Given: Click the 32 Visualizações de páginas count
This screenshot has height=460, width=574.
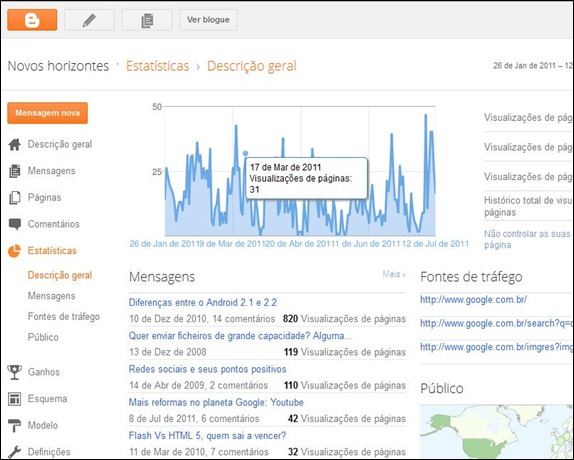Looking at the screenshot, I should [x=347, y=452].
